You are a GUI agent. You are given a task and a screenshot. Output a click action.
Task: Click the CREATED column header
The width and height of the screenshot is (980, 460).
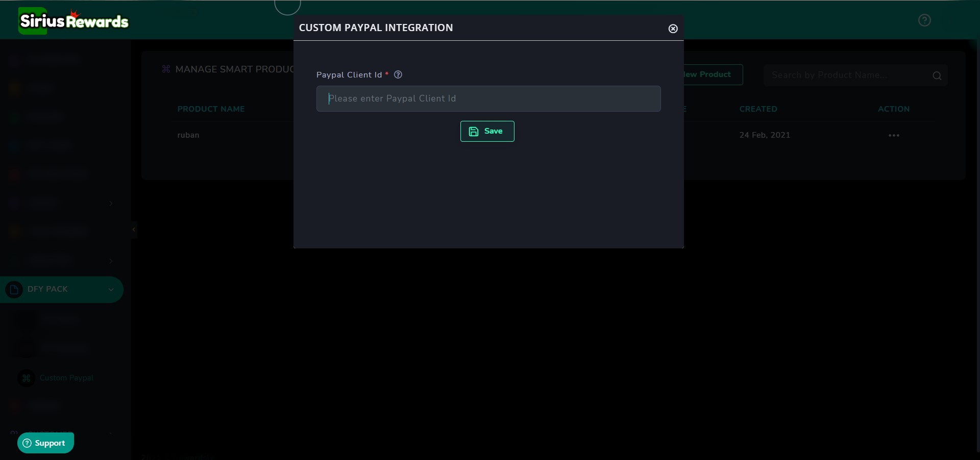tap(758, 109)
